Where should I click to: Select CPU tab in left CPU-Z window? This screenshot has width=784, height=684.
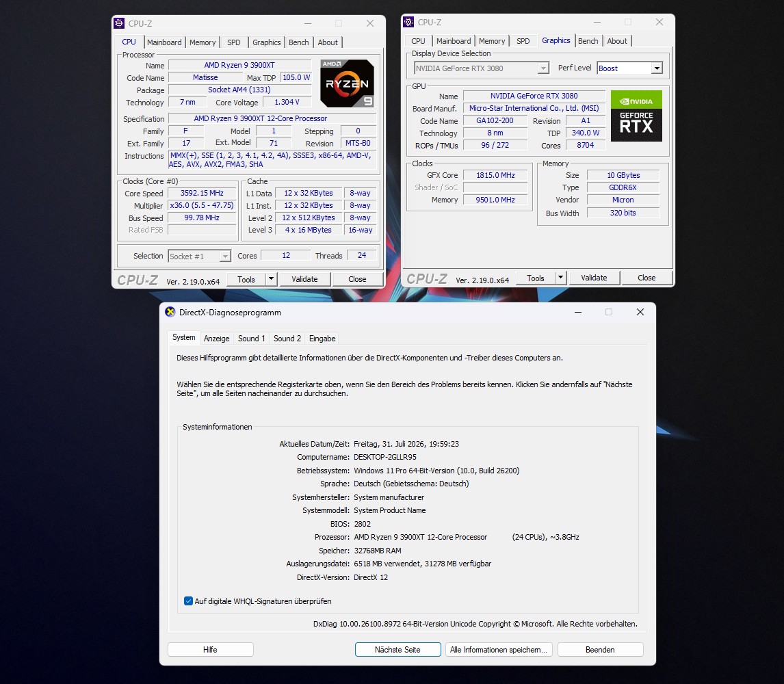[129, 42]
